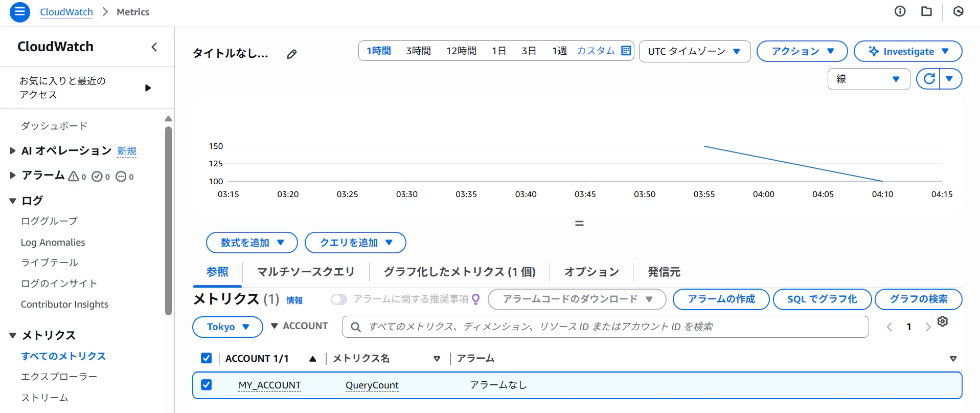
Task: Click the info circle icon in header
Action: coord(900,11)
